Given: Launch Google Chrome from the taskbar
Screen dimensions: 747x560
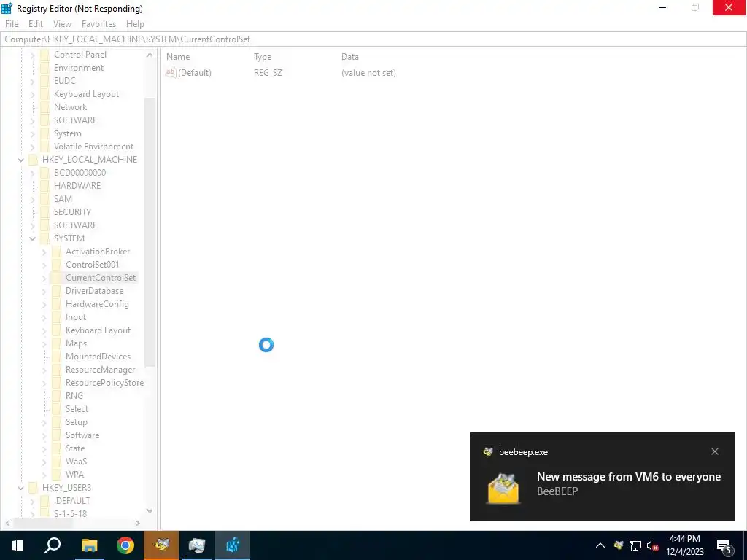Looking at the screenshot, I should click(x=125, y=545).
